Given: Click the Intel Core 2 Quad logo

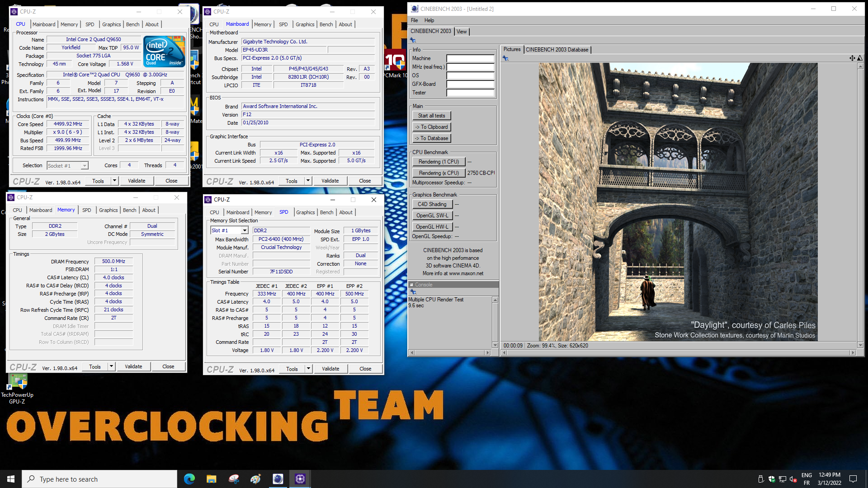Looking at the screenshot, I should click(x=165, y=52).
